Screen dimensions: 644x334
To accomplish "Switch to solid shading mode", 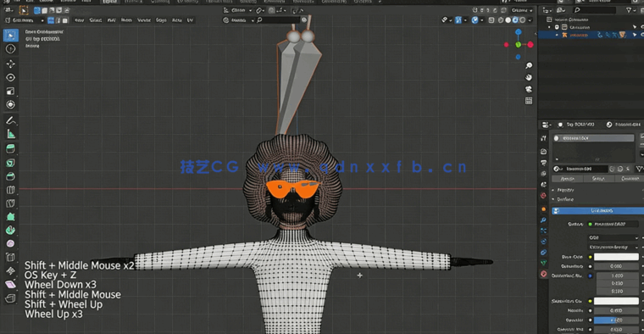I will pyautogui.click(x=508, y=20).
